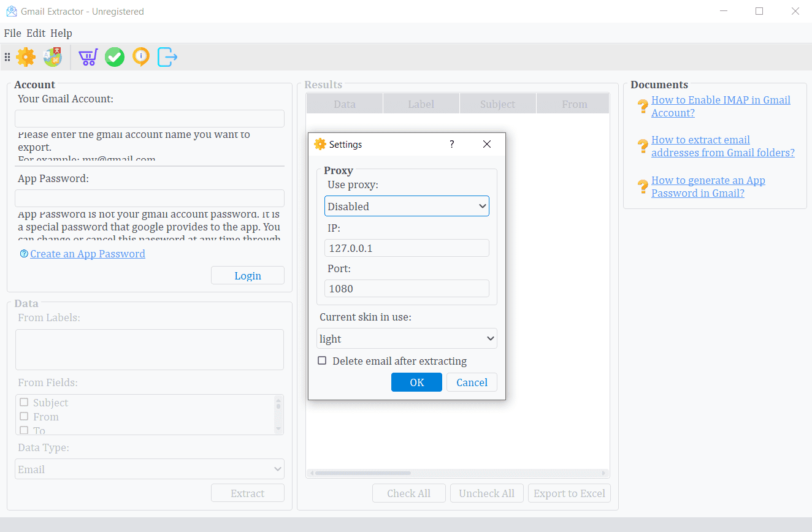Click the green checkmark toolbar icon

[x=115, y=57]
